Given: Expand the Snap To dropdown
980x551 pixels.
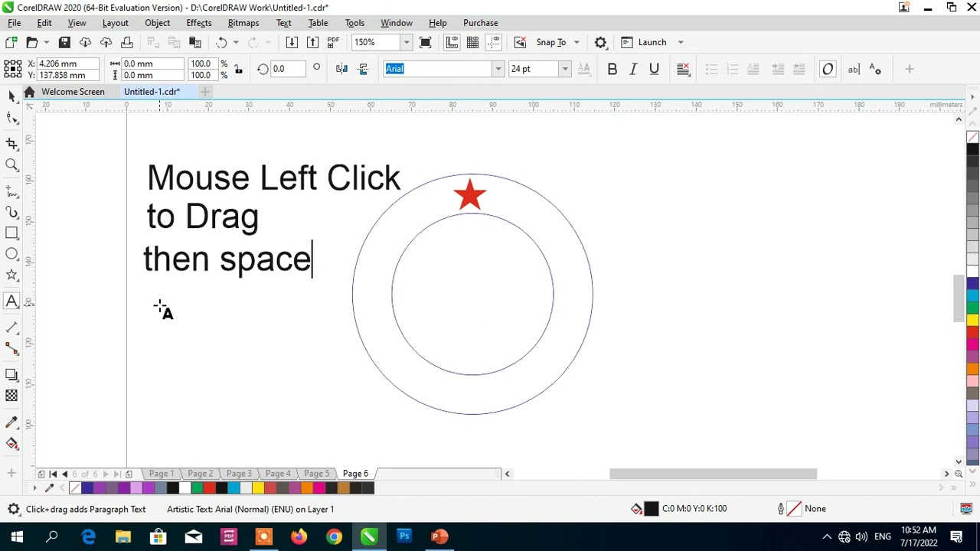Looking at the screenshot, I should (577, 42).
